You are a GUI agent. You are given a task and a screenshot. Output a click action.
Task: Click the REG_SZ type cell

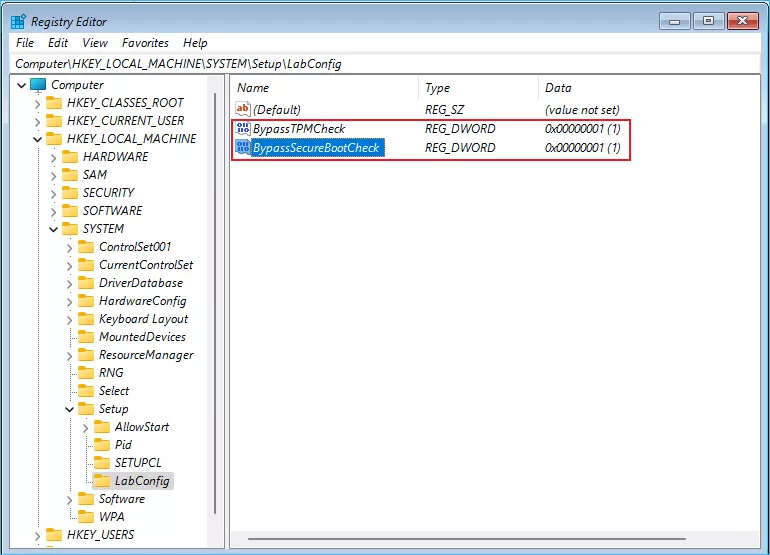point(444,110)
